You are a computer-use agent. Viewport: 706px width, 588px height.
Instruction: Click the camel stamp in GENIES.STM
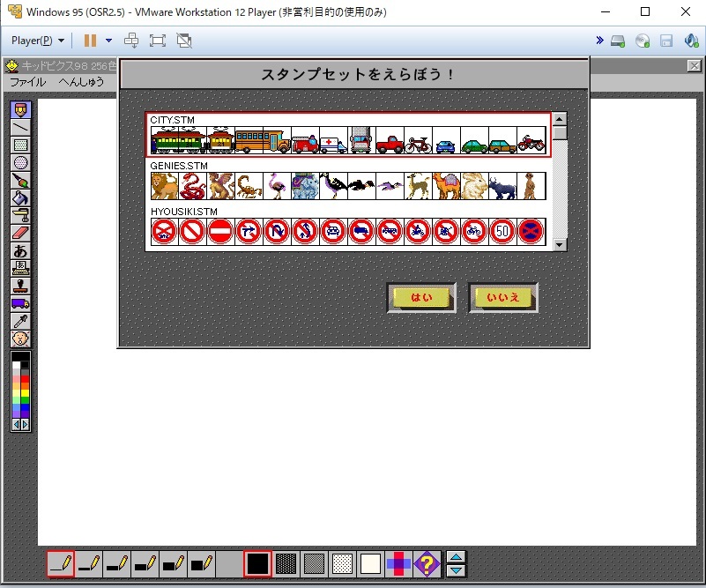(446, 186)
